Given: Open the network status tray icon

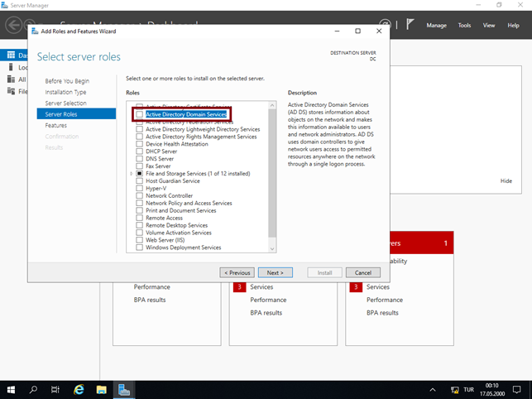Looking at the screenshot, I should point(454,390).
